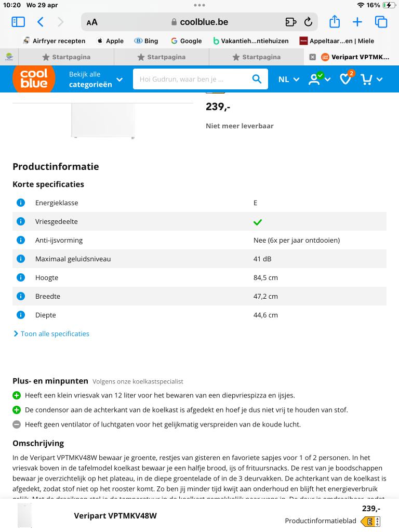
Task: Open the Coolblue shopping cart
Action: coord(368,79)
